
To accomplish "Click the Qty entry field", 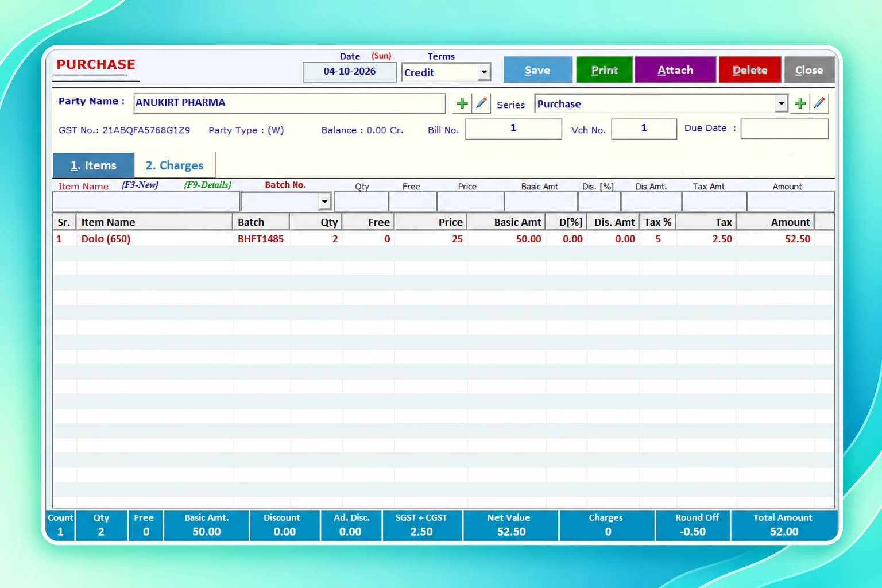I will point(361,202).
